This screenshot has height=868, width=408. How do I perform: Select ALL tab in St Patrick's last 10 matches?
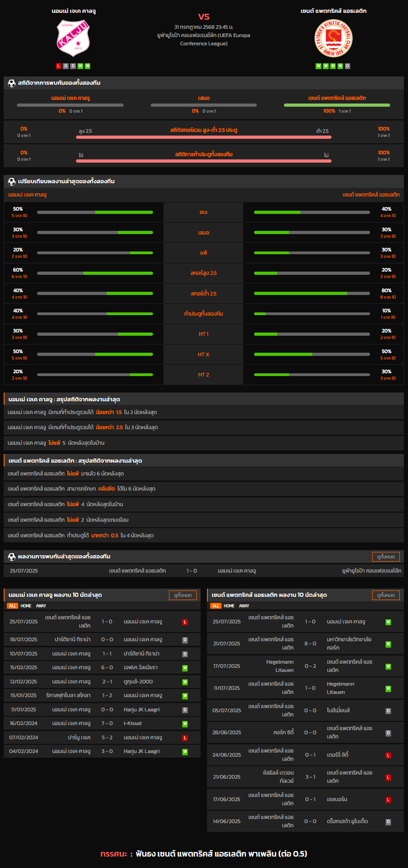point(216,606)
